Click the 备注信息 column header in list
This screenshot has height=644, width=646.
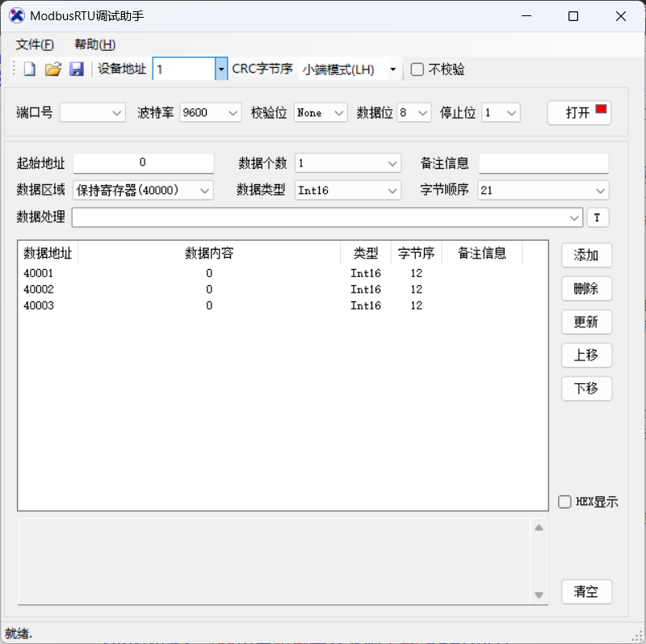pyautogui.click(x=482, y=253)
